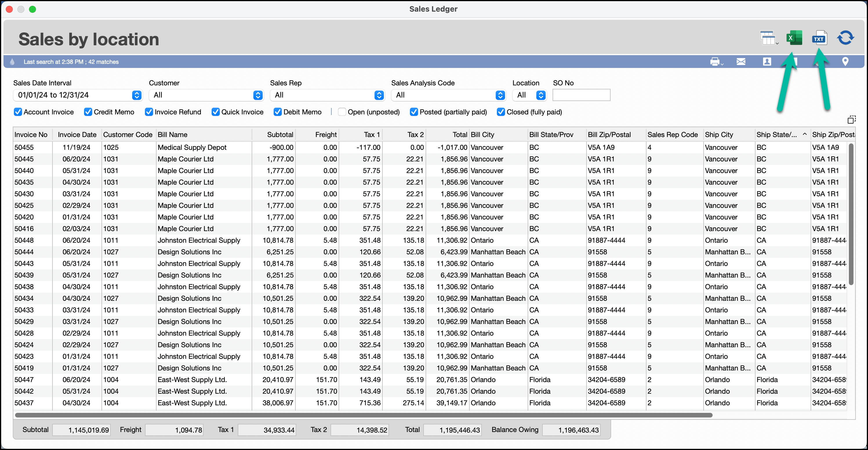Click the email envelope icon

point(741,62)
